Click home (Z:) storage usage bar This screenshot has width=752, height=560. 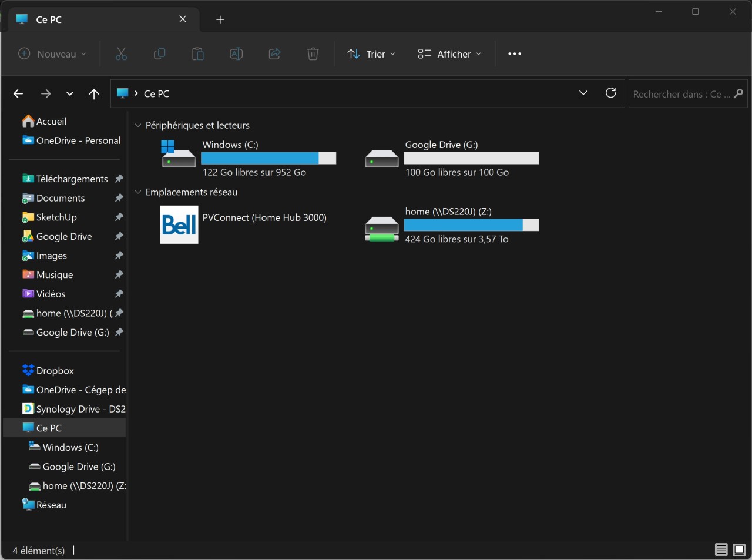click(471, 225)
